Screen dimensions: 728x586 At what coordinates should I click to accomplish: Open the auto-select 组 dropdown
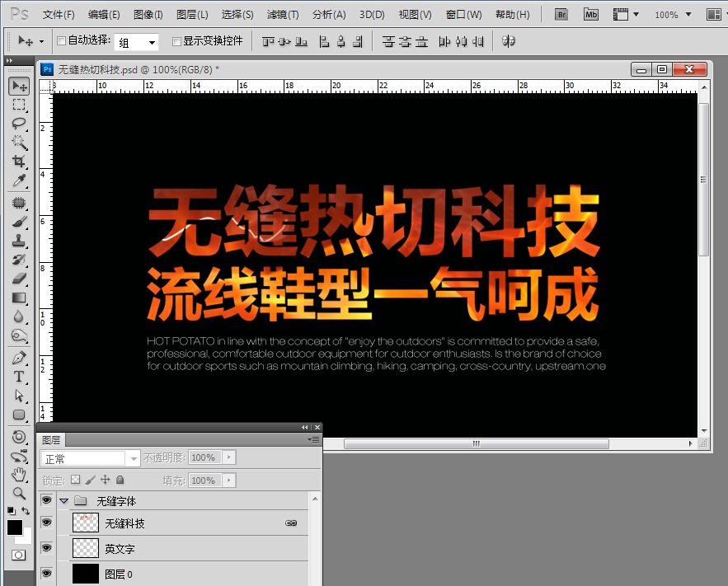(137, 42)
